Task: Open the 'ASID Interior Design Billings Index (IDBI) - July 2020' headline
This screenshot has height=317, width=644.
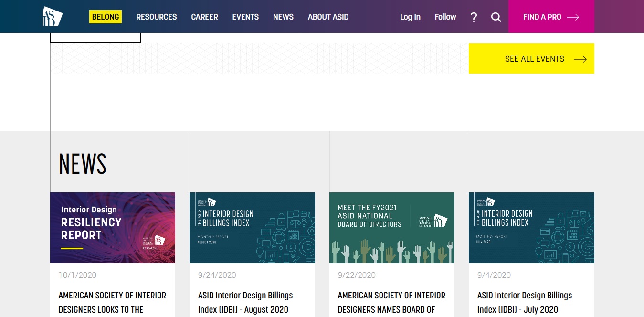Action: 525,303
